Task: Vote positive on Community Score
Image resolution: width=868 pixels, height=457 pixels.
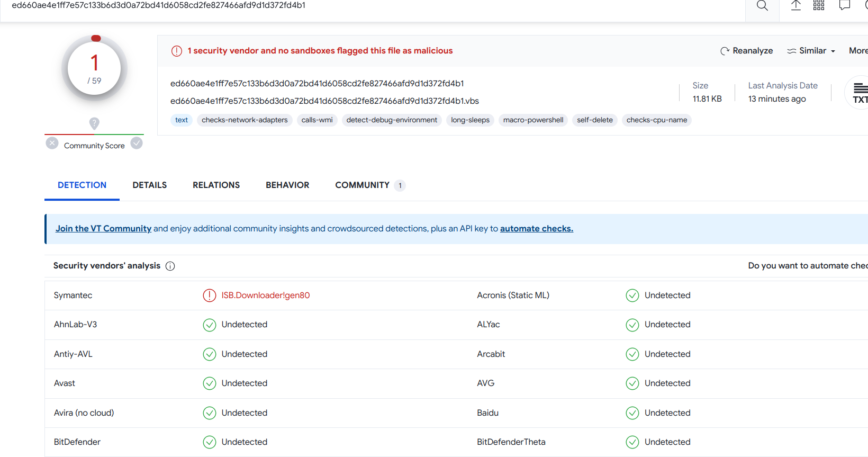Action: [x=137, y=143]
